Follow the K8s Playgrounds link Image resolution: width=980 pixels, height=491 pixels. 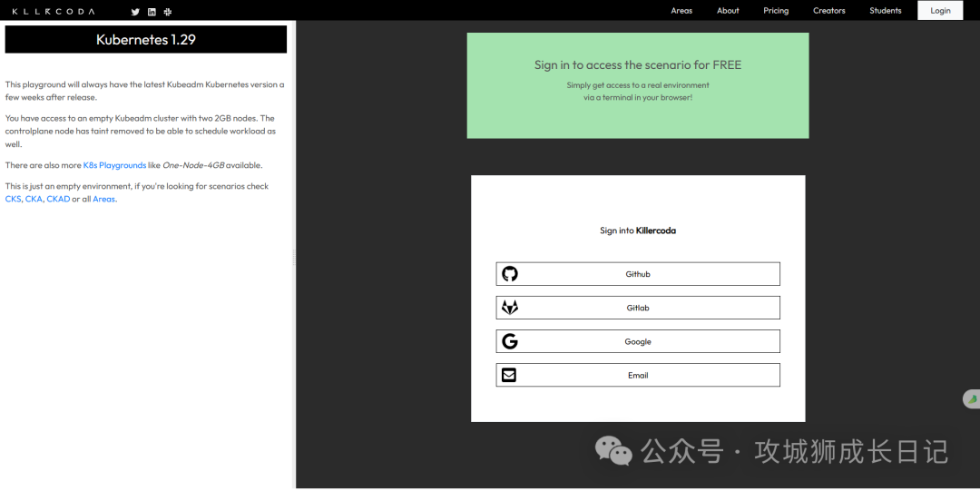pyautogui.click(x=114, y=165)
